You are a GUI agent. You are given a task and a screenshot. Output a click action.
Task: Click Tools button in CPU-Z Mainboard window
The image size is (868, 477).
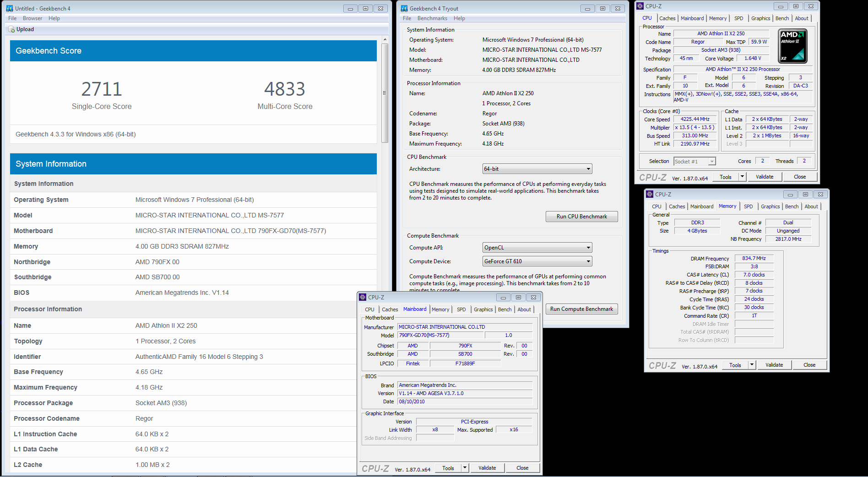tap(448, 468)
